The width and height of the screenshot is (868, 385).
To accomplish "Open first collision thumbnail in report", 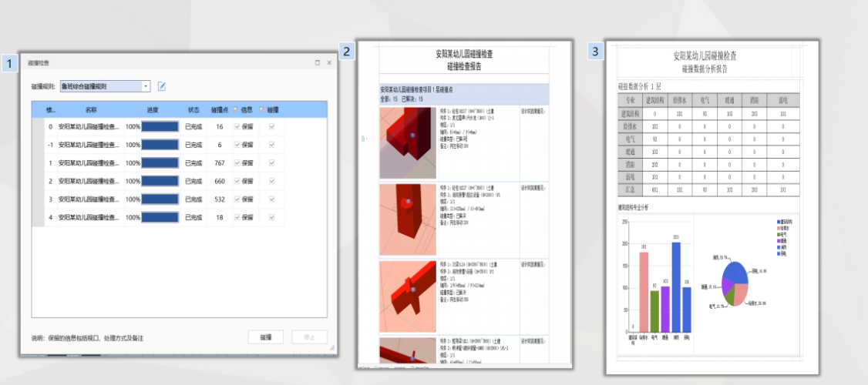I will (x=408, y=143).
